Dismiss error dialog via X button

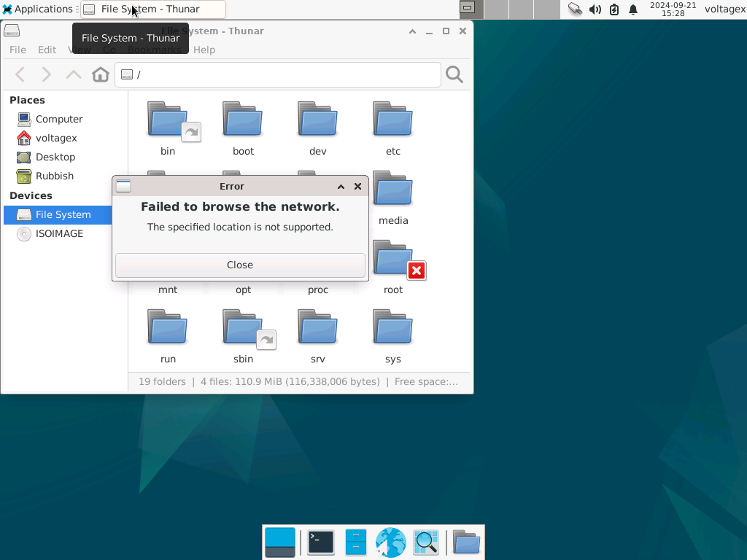[357, 186]
